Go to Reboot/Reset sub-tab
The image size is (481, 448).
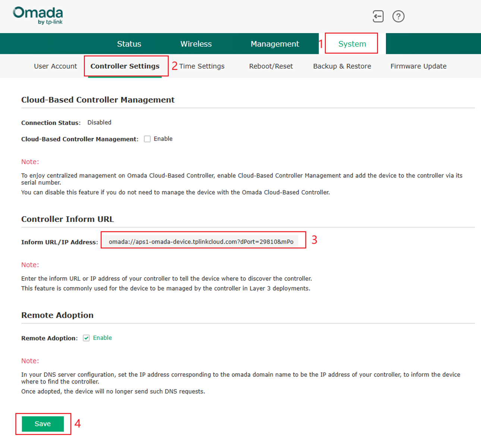271,66
